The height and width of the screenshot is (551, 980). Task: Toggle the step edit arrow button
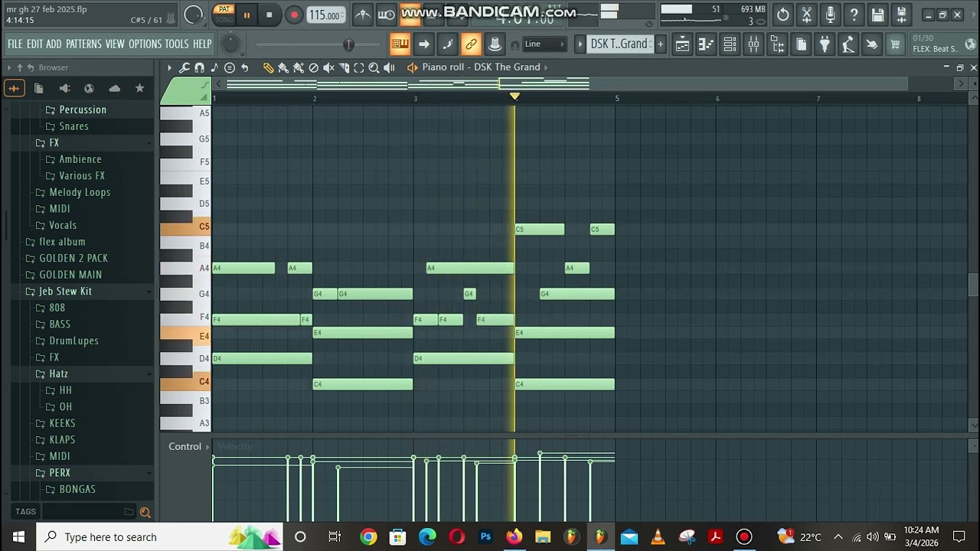point(423,44)
